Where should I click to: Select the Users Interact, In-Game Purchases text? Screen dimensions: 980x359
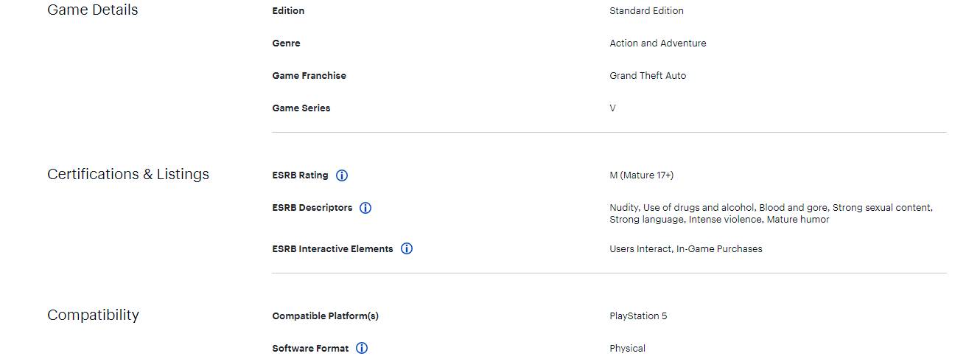(686, 249)
